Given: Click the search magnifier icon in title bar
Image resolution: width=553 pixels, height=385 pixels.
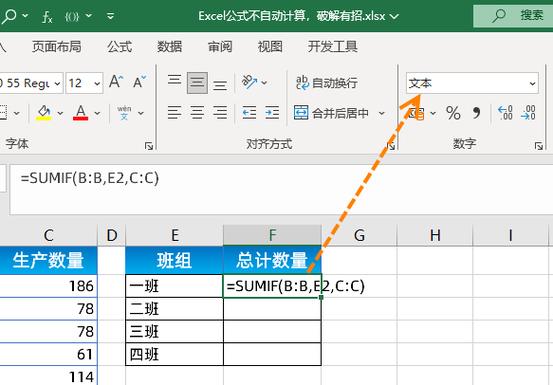Looking at the screenshot, I should [x=8, y=16].
